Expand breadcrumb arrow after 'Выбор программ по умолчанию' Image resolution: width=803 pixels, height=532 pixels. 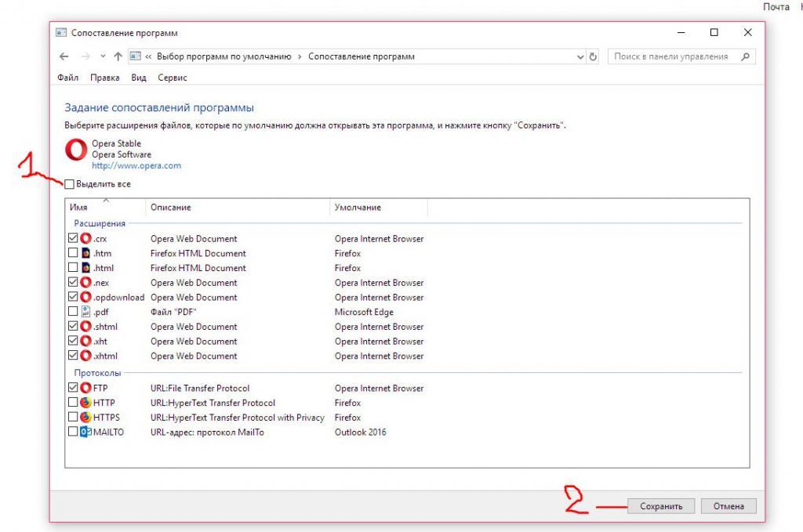pos(300,56)
